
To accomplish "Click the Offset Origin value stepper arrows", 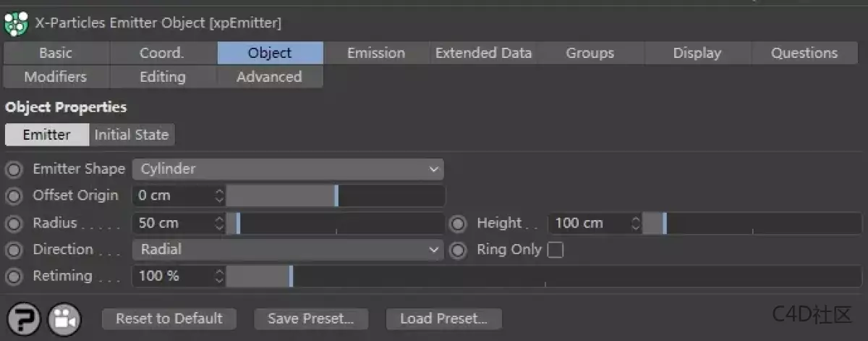I will click(x=220, y=195).
